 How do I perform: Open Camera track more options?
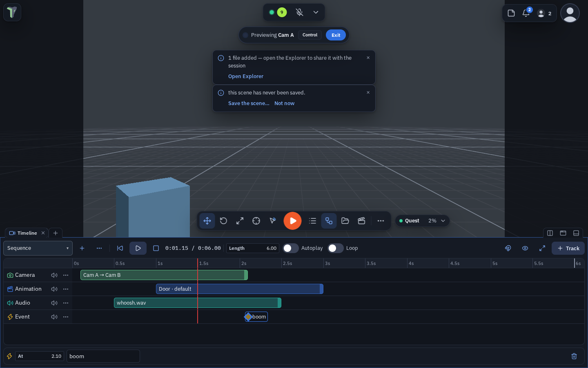pyautogui.click(x=66, y=275)
